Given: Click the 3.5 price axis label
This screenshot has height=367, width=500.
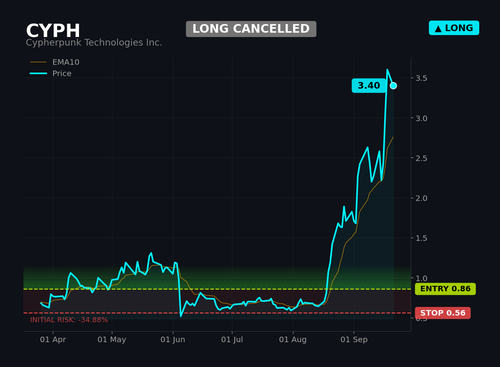Looking at the screenshot, I should tap(421, 78).
